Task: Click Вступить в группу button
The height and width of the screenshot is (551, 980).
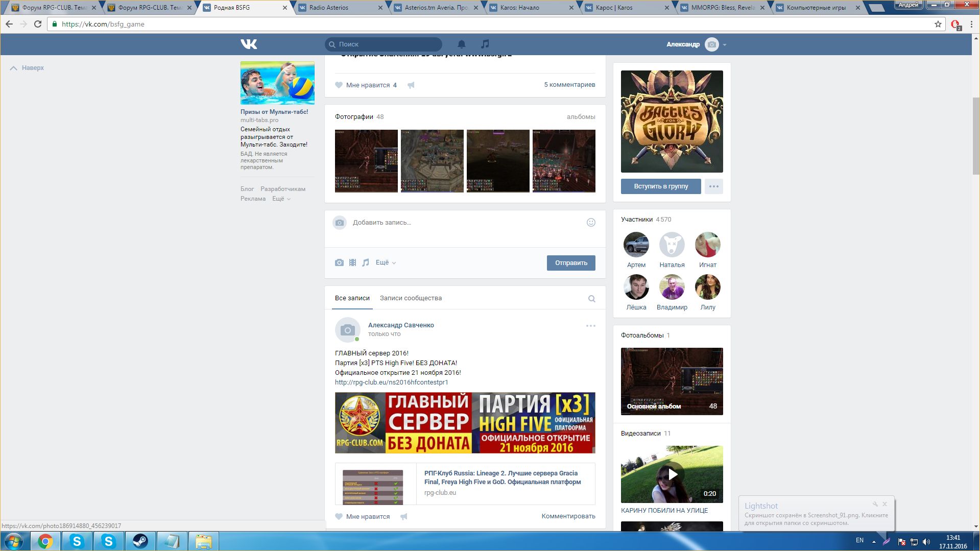Action: pyautogui.click(x=661, y=186)
